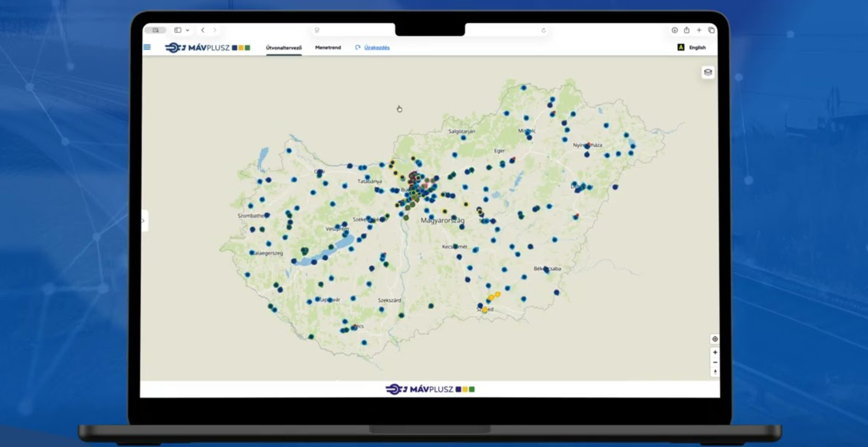Switch language to English
The image size is (868, 447).
(x=697, y=48)
